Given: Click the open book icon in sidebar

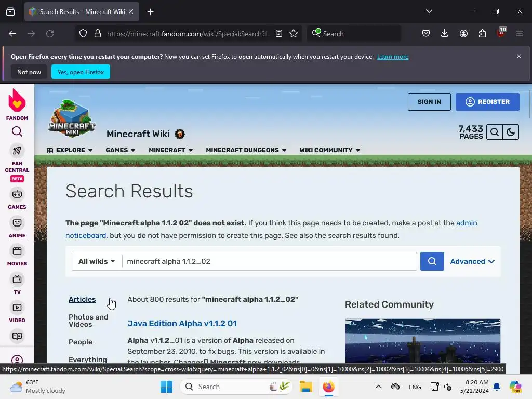Looking at the screenshot, I should click(17, 336).
